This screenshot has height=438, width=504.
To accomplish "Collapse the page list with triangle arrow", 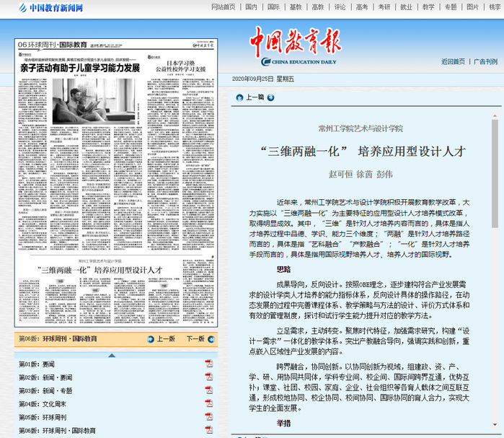I will pos(111,355).
